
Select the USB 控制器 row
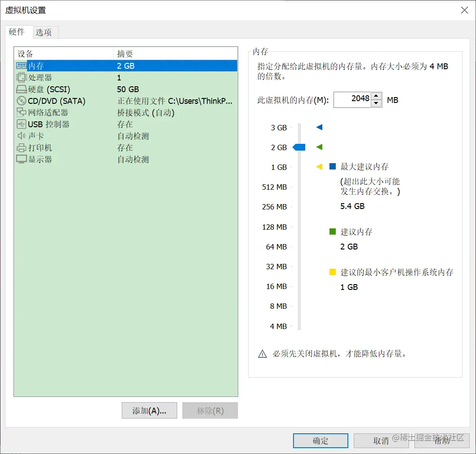(x=126, y=124)
